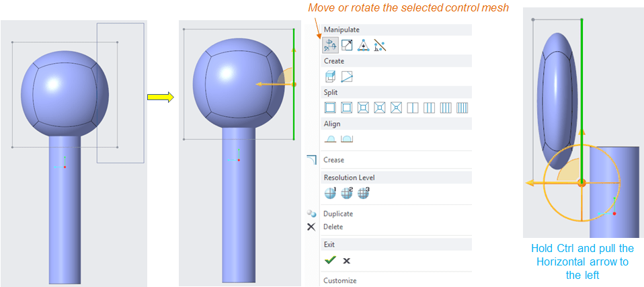The height and width of the screenshot is (287, 644).
Task: Choose the Extrude box icon under Create
Action: 330,77
